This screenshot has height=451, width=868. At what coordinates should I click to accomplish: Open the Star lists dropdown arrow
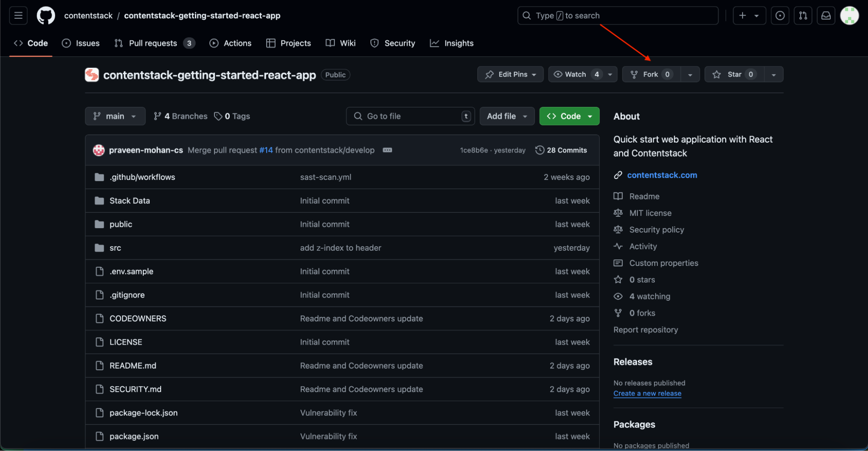[774, 74]
